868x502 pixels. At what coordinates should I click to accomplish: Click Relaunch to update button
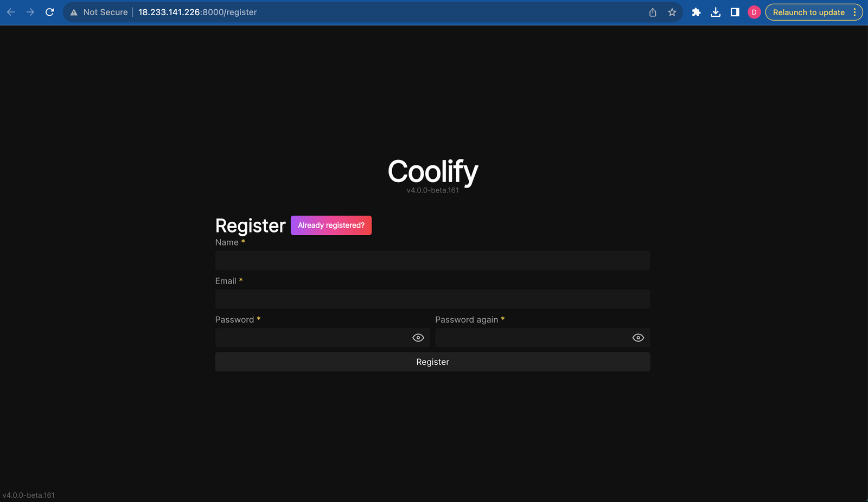808,12
